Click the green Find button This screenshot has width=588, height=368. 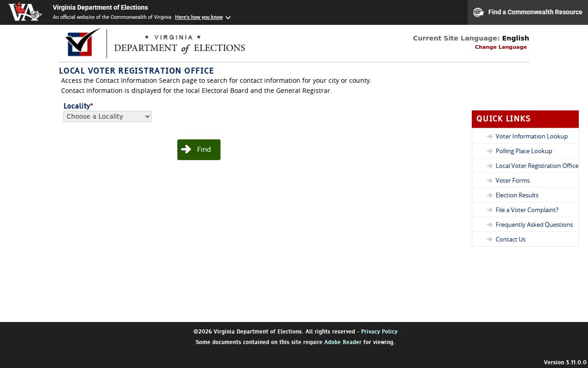click(x=199, y=149)
